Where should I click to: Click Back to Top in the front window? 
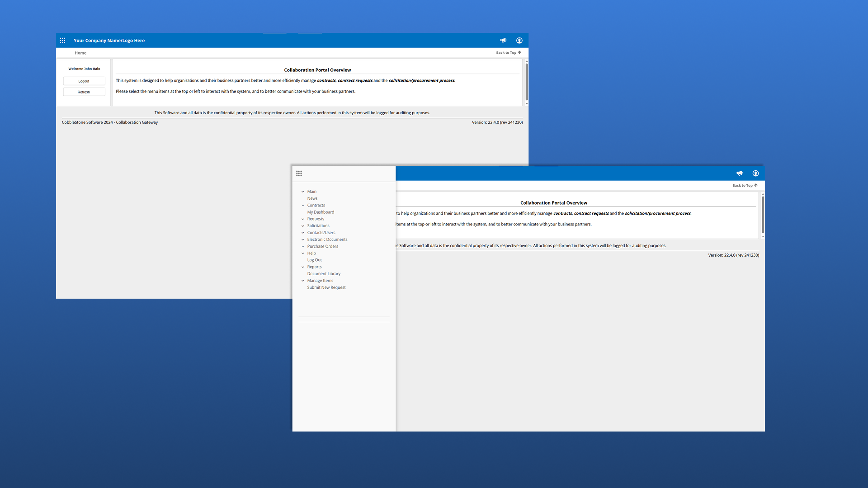click(x=745, y=185)
